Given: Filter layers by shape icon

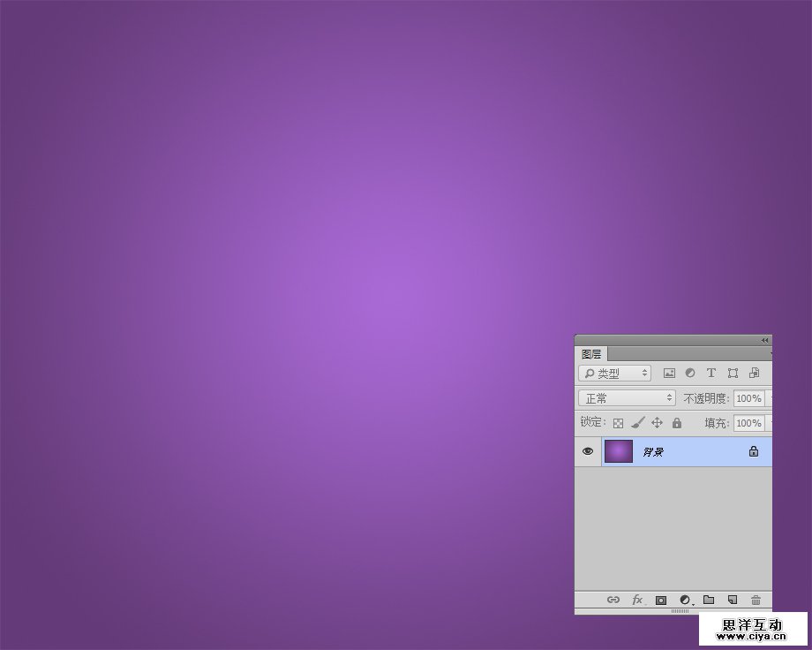Looking at the screenshot, I should pyautogui.click(x=733, y=374).
